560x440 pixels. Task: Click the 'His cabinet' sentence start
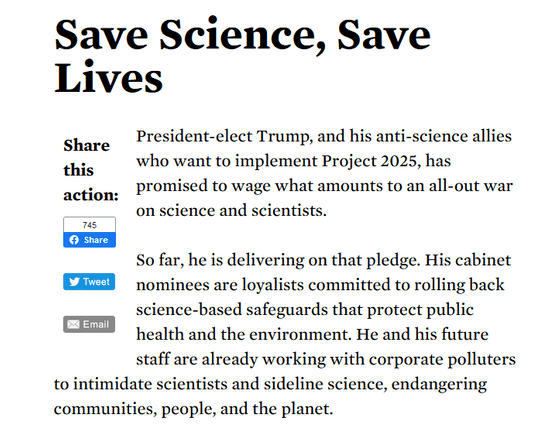(468, 260)
